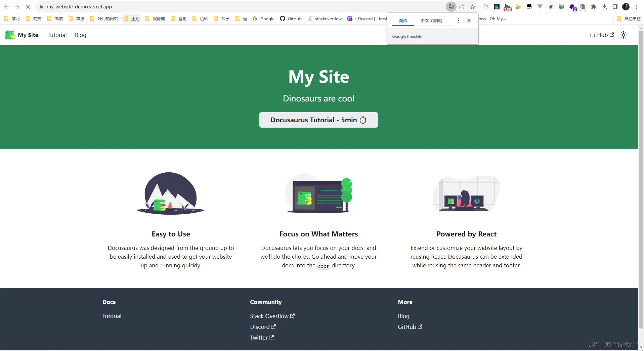This screenshot has height=351, width=644.
Task: Open the Tampermonkey extension icon
Action: click(529, 7)
